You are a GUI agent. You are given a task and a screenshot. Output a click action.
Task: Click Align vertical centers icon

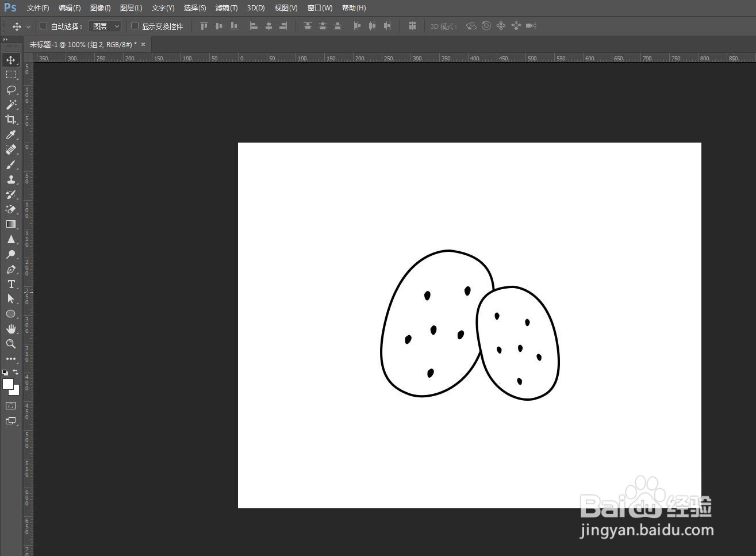[218, 26]
